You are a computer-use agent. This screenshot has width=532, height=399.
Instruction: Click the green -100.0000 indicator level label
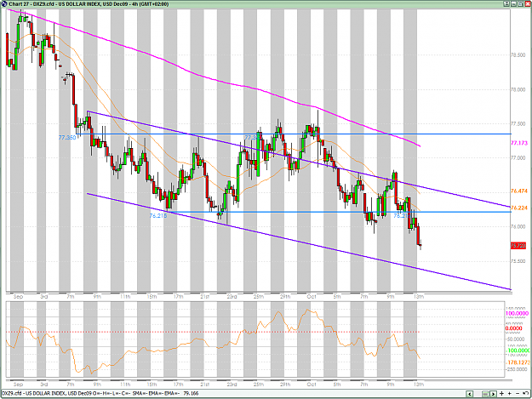(518, 351)
